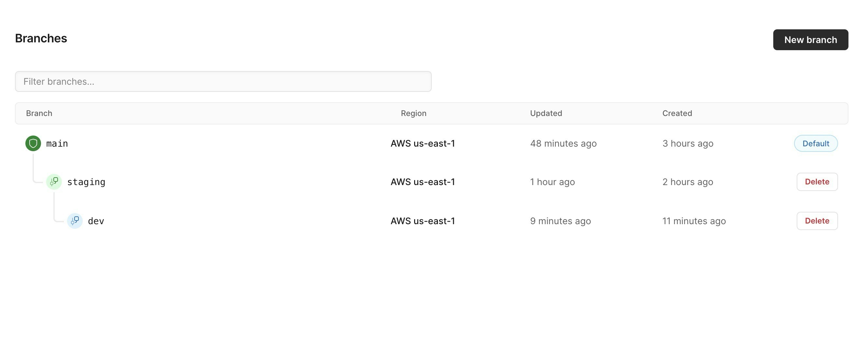
Task: Sort the table by Branch column
Action: point(39,113)
